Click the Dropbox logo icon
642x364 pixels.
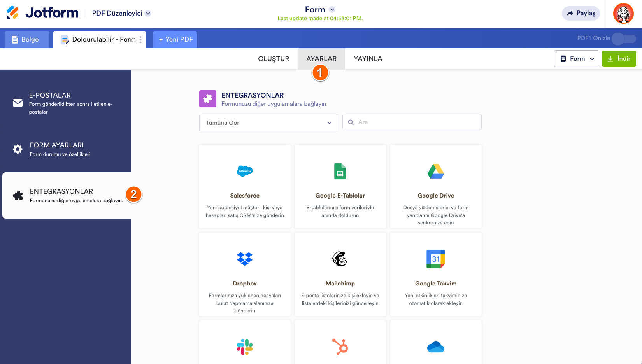pyautogui.click(x=245, y=259)
